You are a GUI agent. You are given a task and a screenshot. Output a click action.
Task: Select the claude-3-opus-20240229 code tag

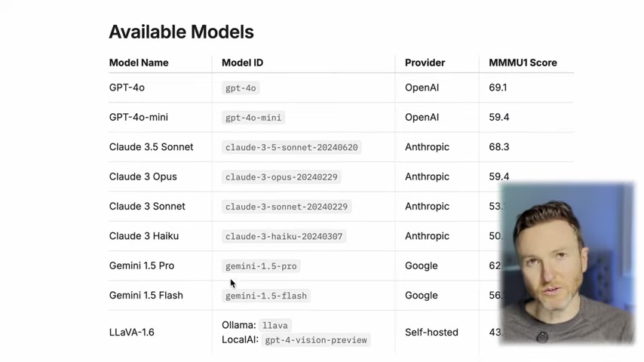pos(281,176)
